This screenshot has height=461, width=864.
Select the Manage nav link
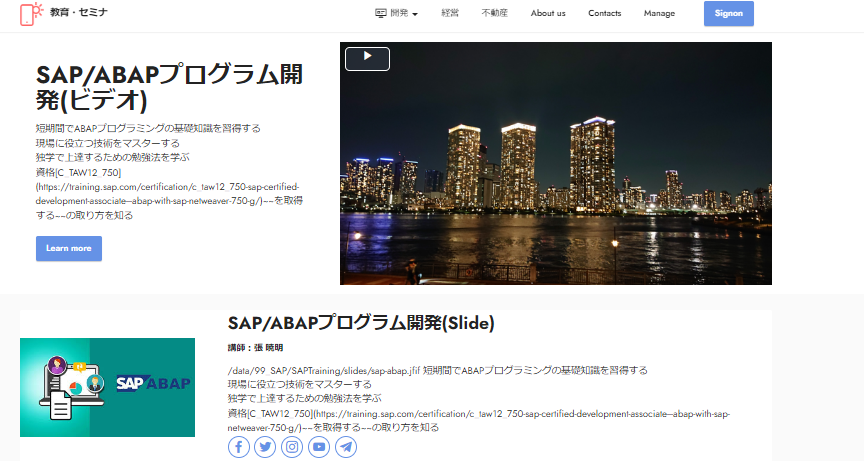tap(659, 14)
